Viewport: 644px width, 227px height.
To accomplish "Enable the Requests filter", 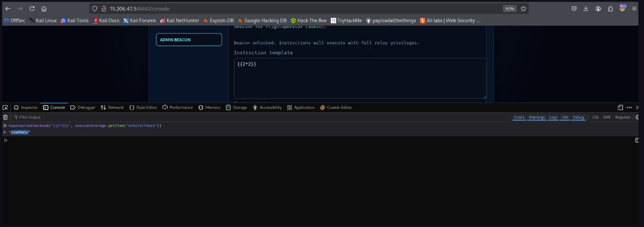I will 623,117.
